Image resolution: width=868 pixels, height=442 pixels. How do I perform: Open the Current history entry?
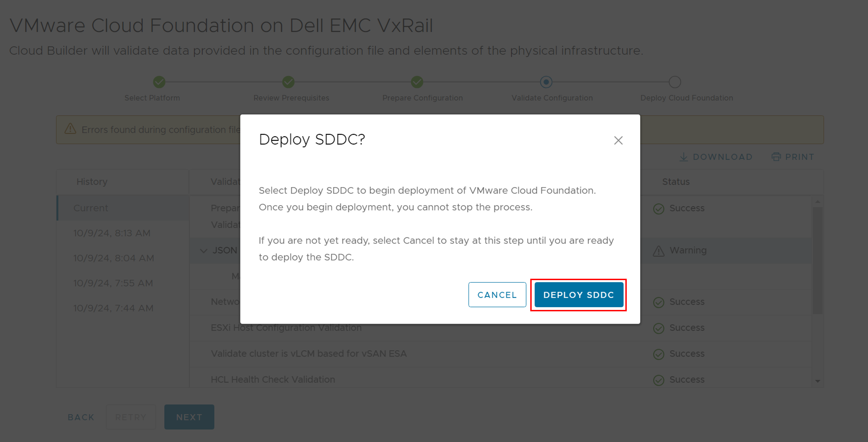[x=123, y=208]
